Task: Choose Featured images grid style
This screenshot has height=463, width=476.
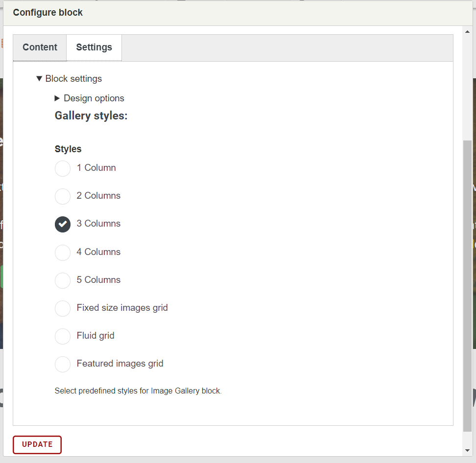Action: [x=63, y=364]
